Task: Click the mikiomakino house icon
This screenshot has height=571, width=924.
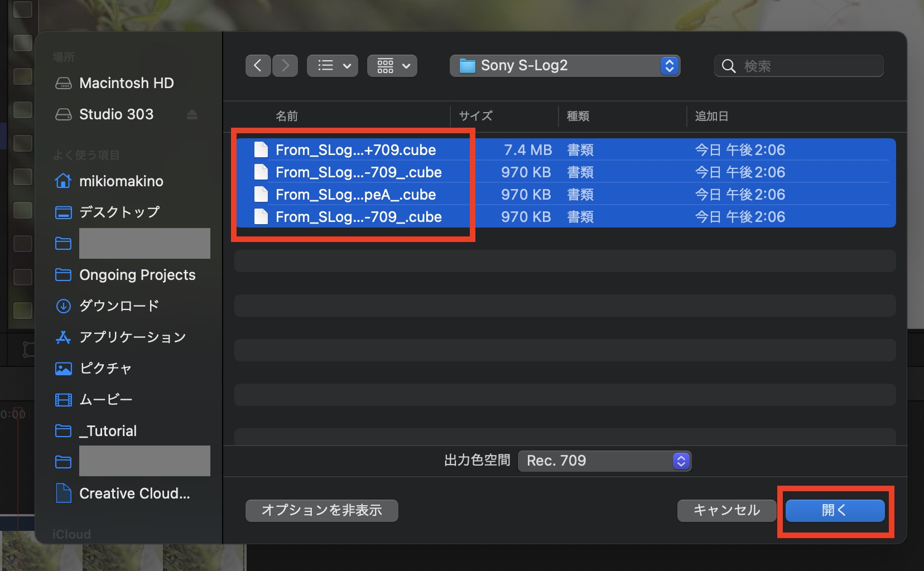Action: pos(64,181)
